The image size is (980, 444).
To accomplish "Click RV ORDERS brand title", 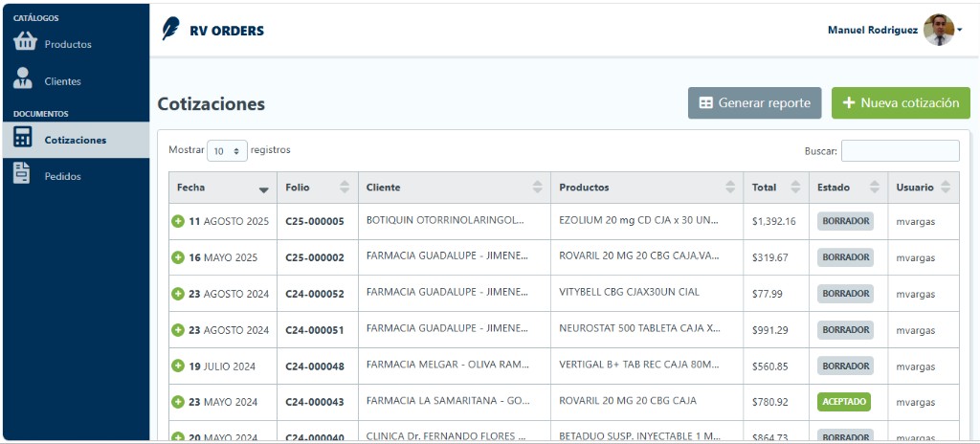I will point(226,31).
